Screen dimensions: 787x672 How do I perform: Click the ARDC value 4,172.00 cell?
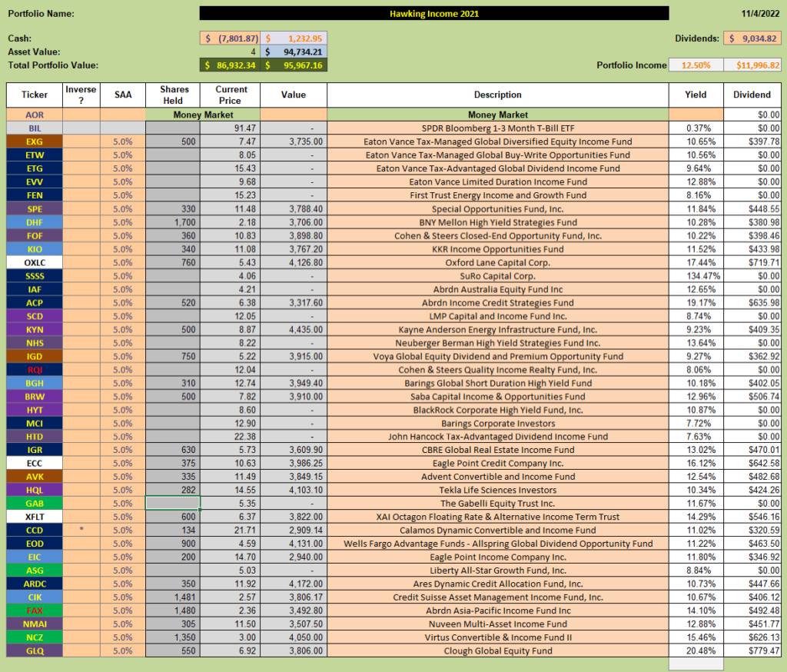tap(294, 584)
